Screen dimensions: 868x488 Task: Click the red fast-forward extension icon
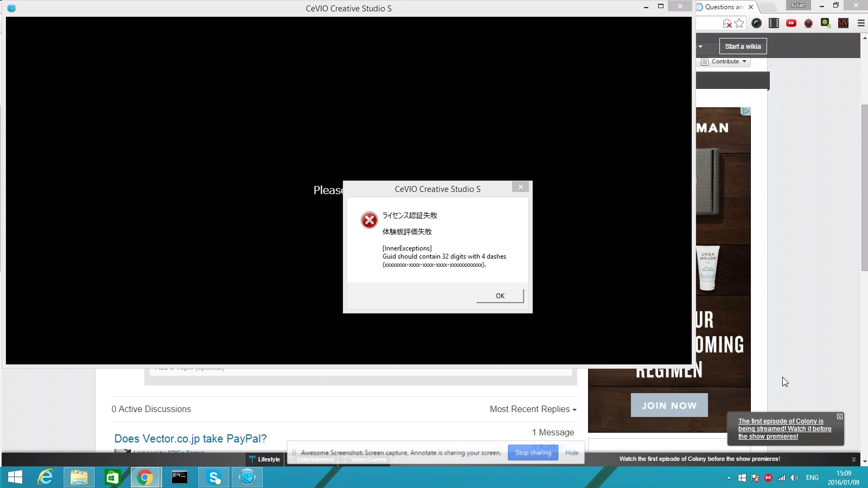792,23
